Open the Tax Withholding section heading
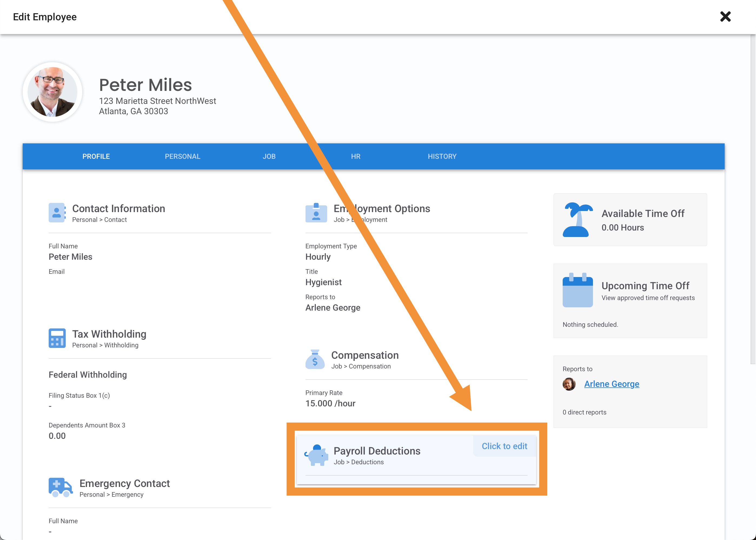This screenshot has width=756, height=540. (x=109, y=334)
